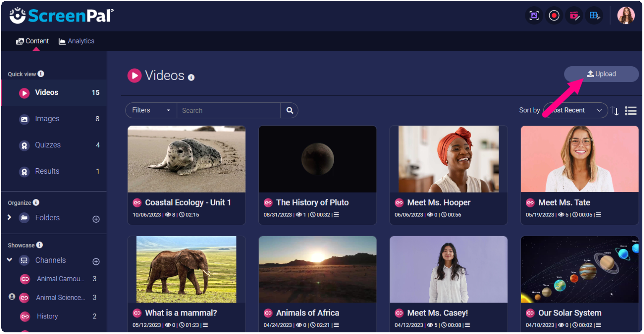Open link options for Coastal Ecology video
The image size is (644, 334).
point(137,202)
